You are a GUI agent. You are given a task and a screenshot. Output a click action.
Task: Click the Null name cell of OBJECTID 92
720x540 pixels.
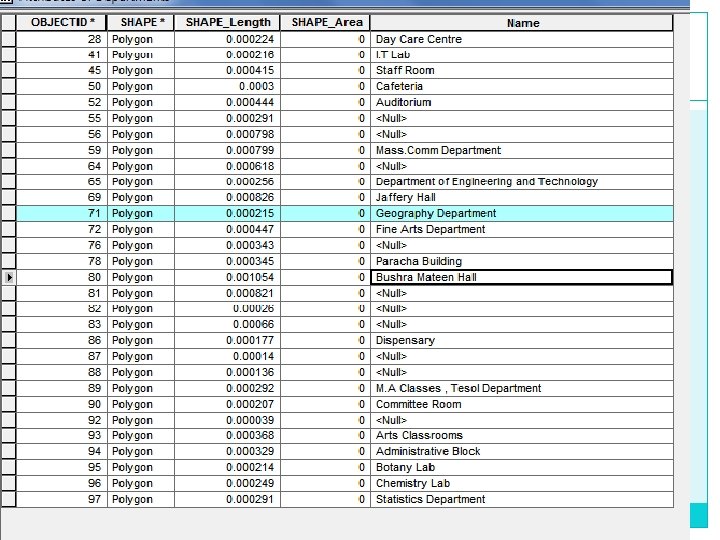522,421
